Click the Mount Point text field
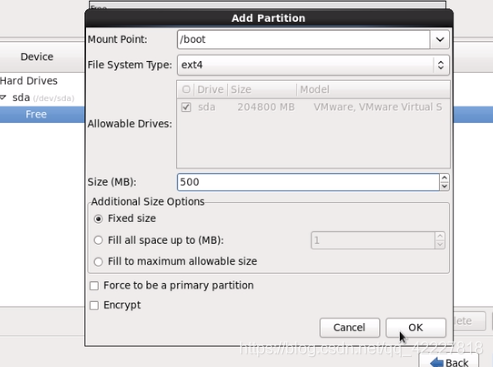The image size is (493, 367). pyautogui.click(x=304, y=39)
